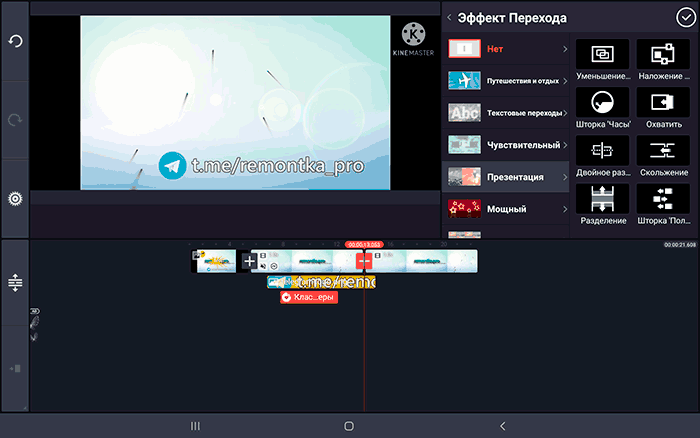
Task: Tap Android back button
Action: (x=503, y=426)
